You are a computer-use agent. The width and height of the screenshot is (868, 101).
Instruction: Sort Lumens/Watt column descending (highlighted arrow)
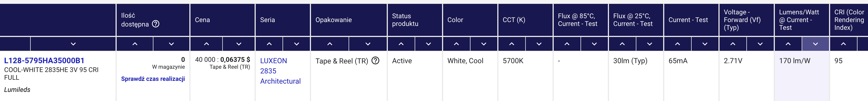click(815, 44)
